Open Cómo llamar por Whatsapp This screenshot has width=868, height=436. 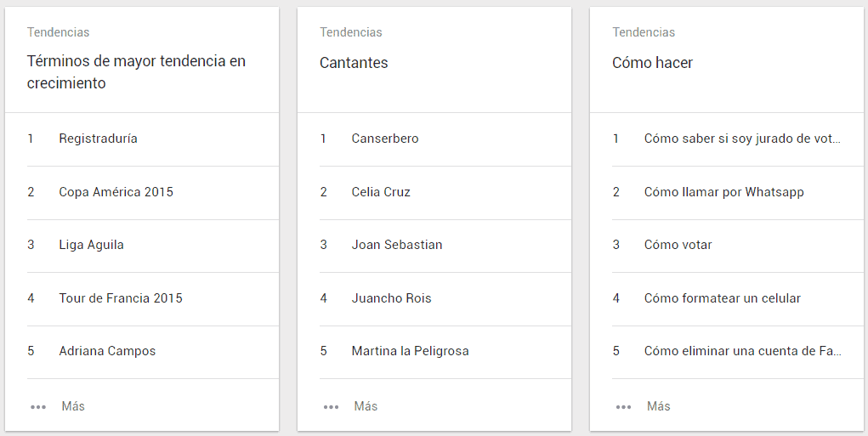(x=723, y=192)
